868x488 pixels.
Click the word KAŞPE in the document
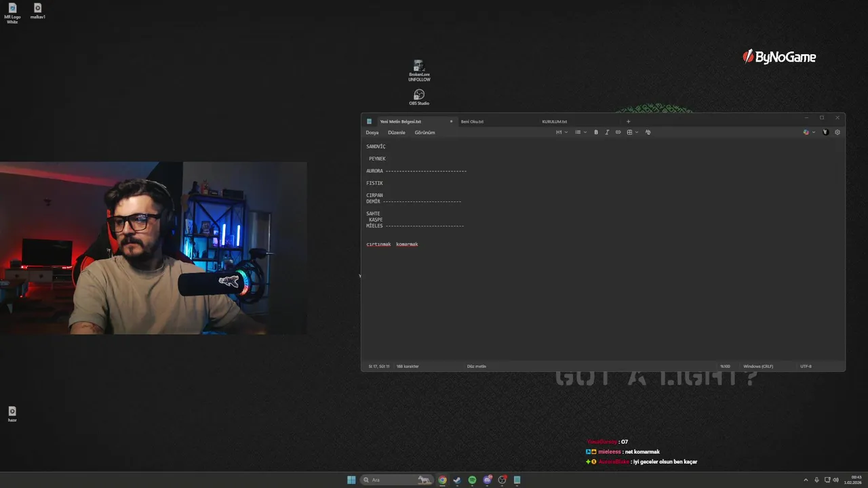coord(376,220)
